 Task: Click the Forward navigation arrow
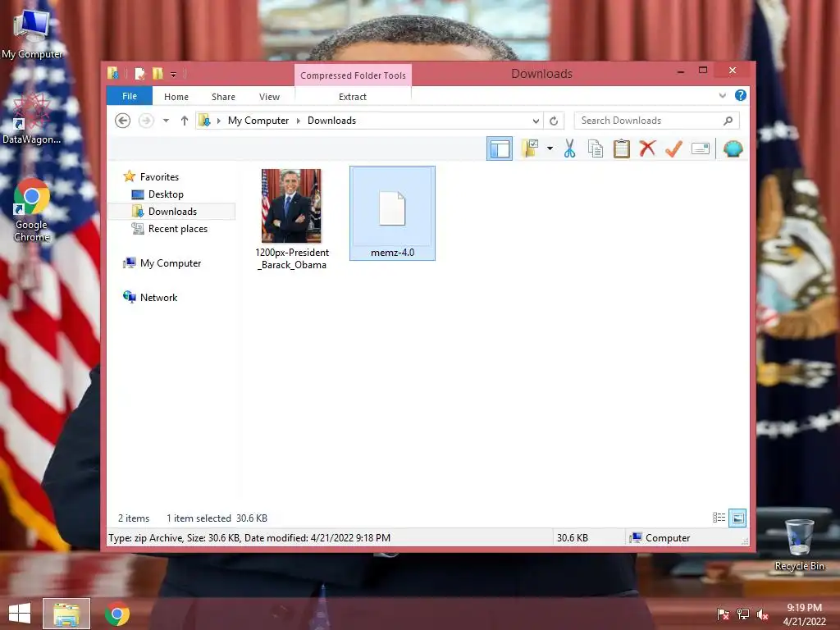pyautogui.click(x=146, y=121)
